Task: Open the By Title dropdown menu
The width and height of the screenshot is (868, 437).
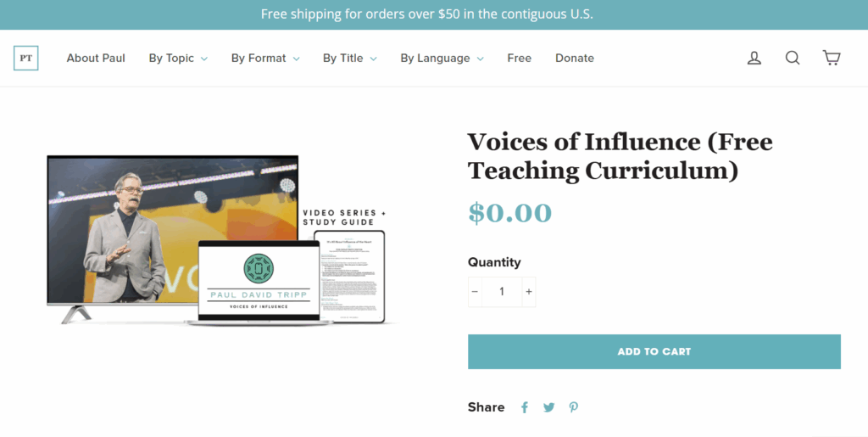Action: pos(349,58)
